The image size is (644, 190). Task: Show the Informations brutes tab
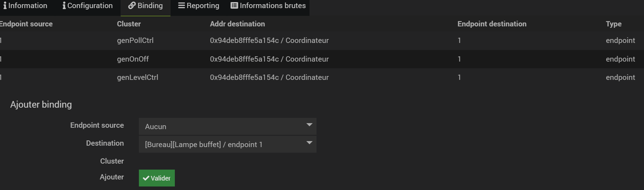coord(268,6)
